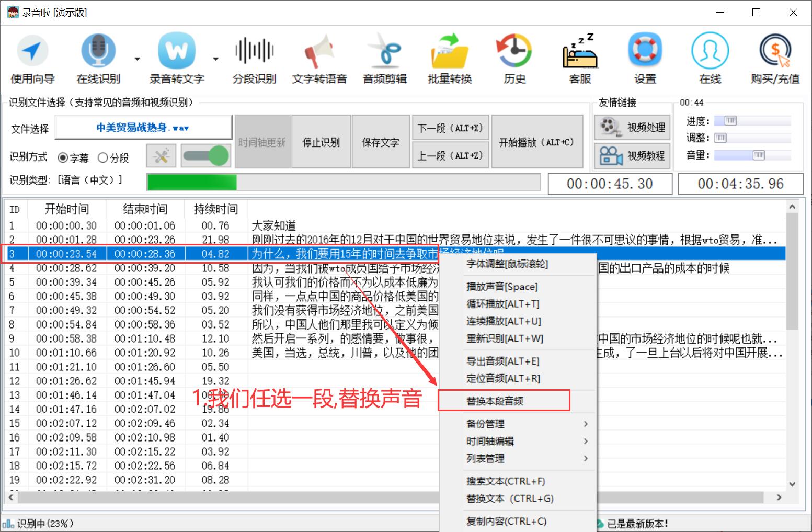
Task: Toggle the green switch beside wrench
Action: 206,156
